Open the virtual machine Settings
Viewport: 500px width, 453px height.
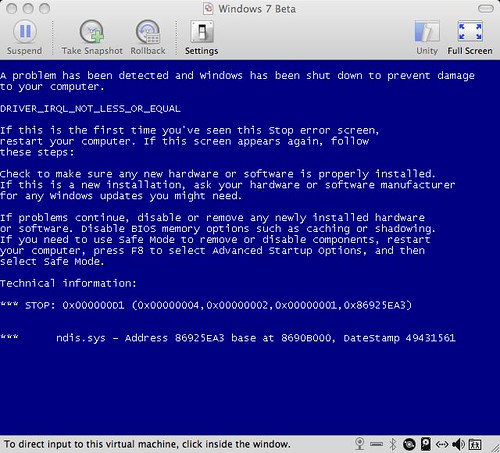[x=202, y=37]
